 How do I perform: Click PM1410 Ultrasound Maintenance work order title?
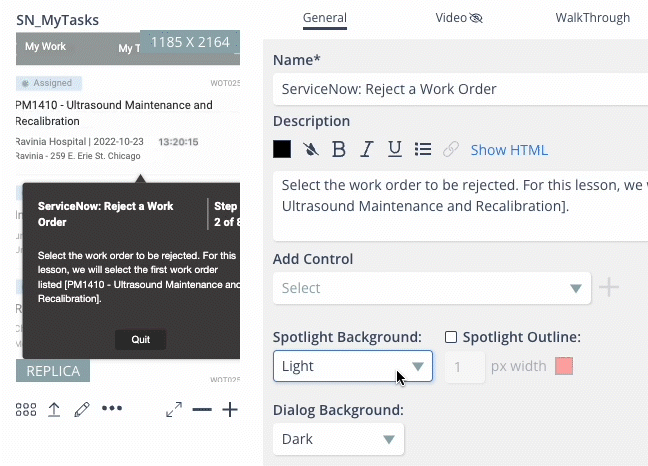pyautogui.click(x=114, y=113)
